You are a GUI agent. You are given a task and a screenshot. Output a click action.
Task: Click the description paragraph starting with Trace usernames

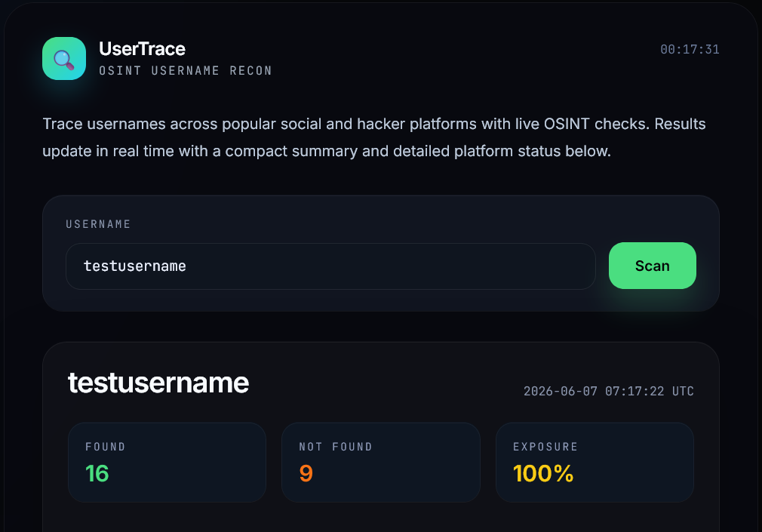tap(374, 137)
